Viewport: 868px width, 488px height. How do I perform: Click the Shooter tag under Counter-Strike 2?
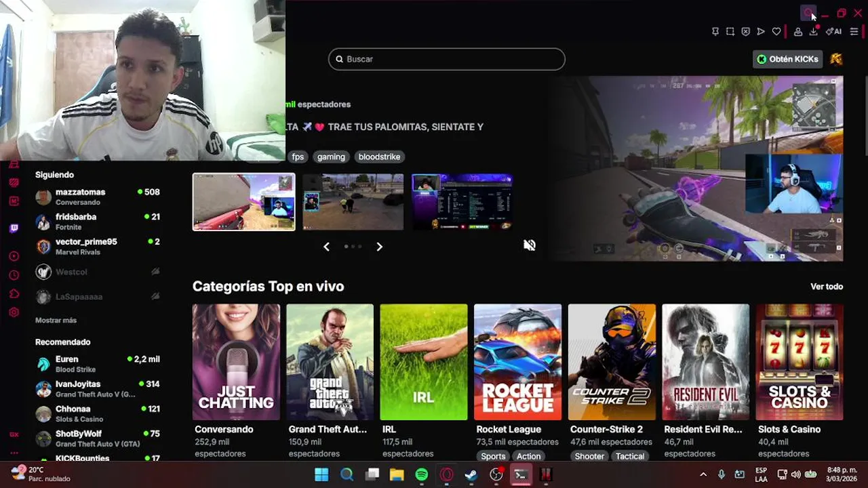click(589, 456)
